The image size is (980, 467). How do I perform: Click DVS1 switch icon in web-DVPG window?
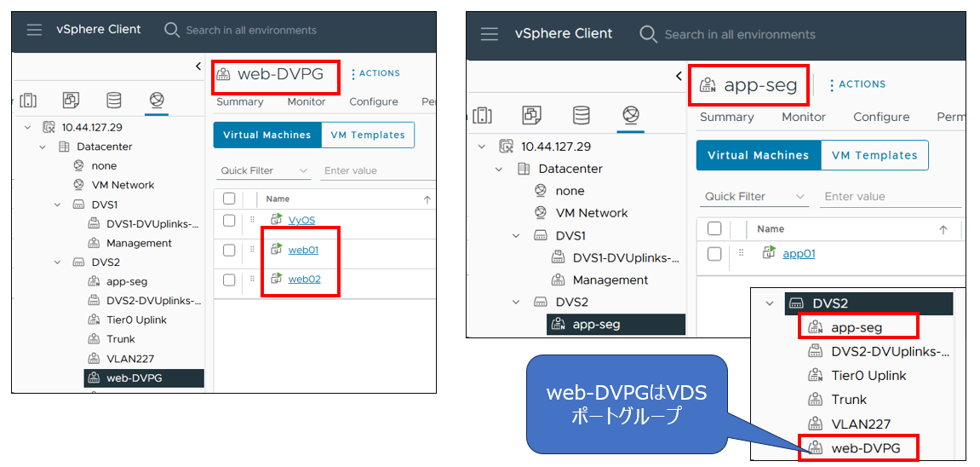[78, 205]
